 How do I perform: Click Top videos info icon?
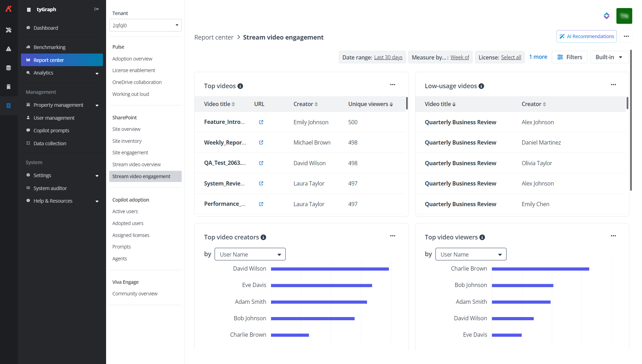(x=240, y=86)
